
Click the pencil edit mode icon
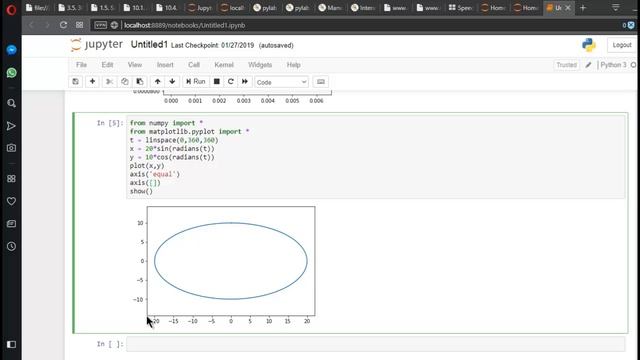[588, 65]
